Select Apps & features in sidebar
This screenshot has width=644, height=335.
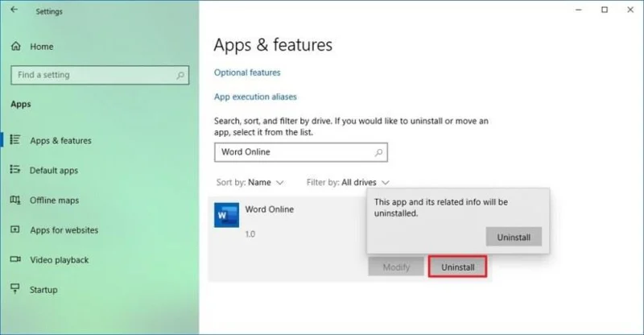[x=60, y=141]
